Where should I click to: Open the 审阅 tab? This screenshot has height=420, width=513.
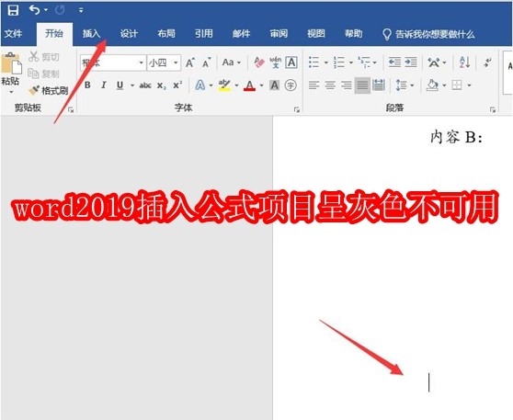tap(279, 33)
